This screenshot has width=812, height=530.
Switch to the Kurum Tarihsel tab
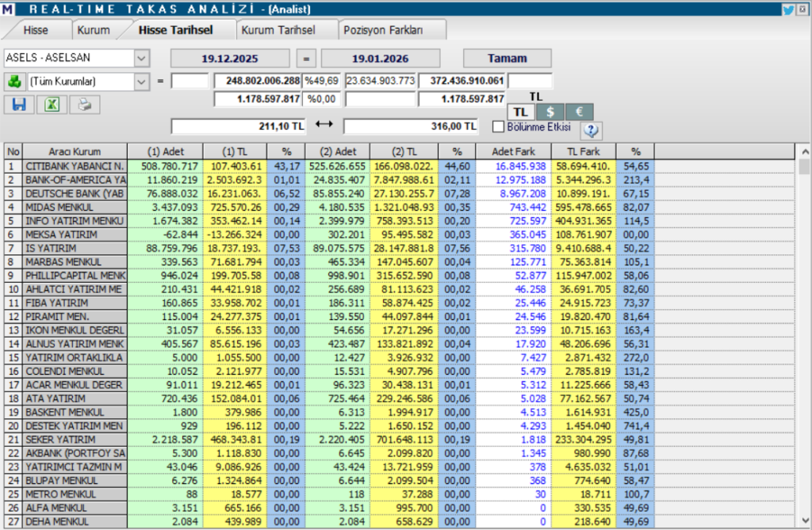pyautogui.click(x=278, y=30)
